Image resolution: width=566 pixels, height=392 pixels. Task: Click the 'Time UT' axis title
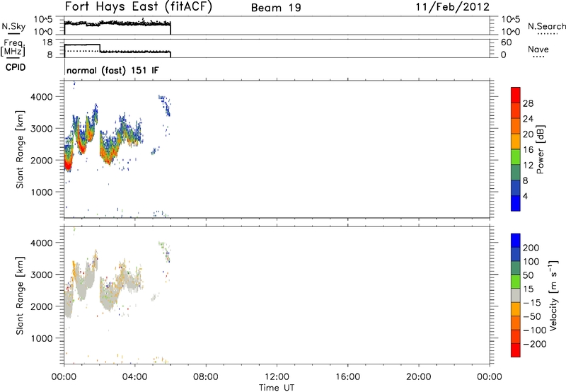[277, 388]
